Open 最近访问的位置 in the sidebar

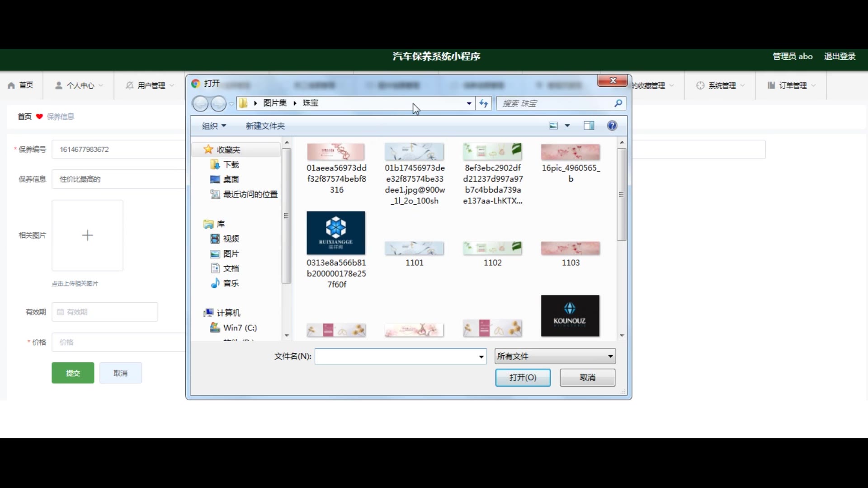[244, 194]
